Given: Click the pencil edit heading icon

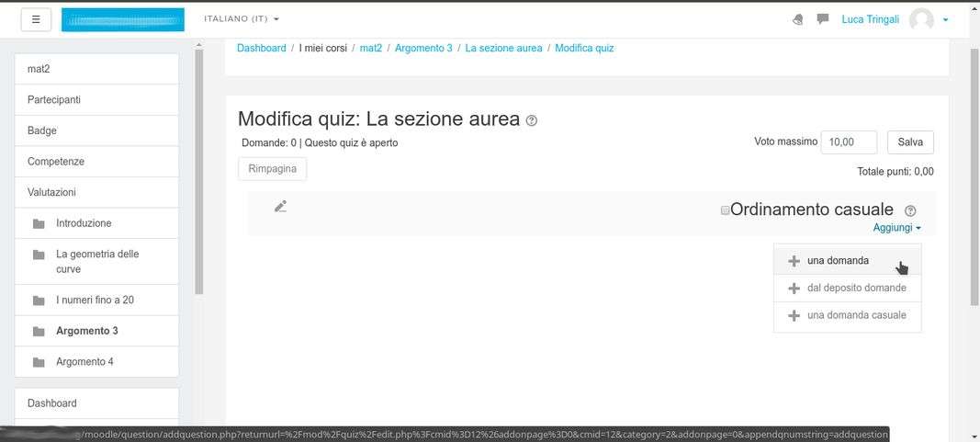Looking at the screenshot, I should coord(281,207).
